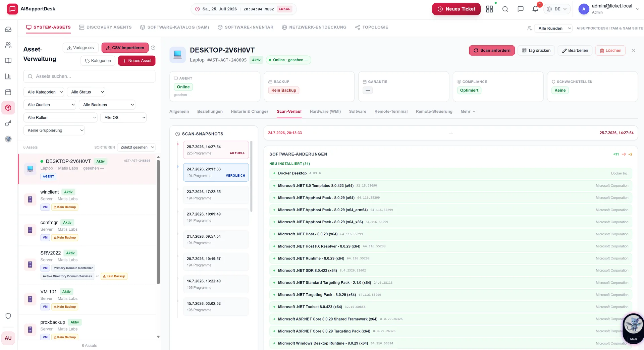The height and width of the screenshot is (350, 644).
Task: Click the Scan anfordern button
Action: [492, 51]
